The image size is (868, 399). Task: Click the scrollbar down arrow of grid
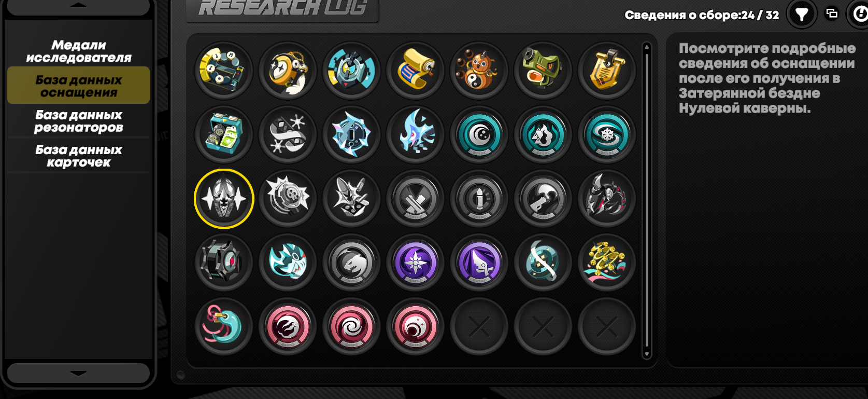(646, 354)
